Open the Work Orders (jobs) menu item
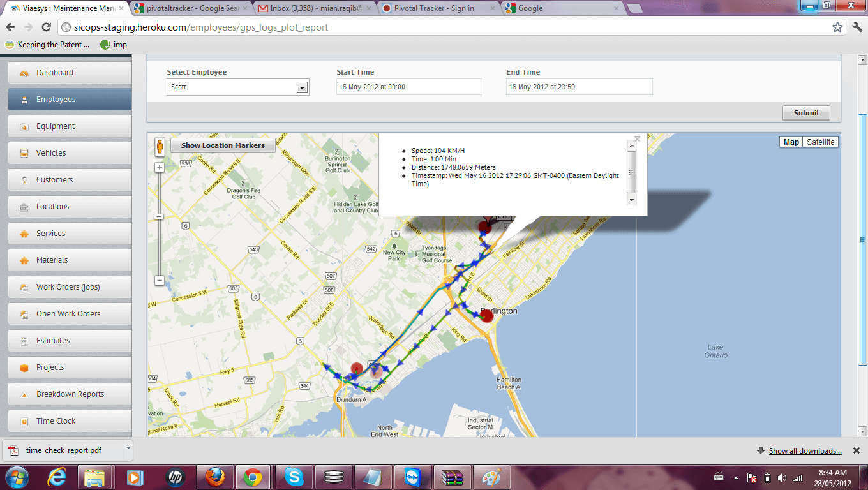868x490 pixels. [x=68, y=287]
